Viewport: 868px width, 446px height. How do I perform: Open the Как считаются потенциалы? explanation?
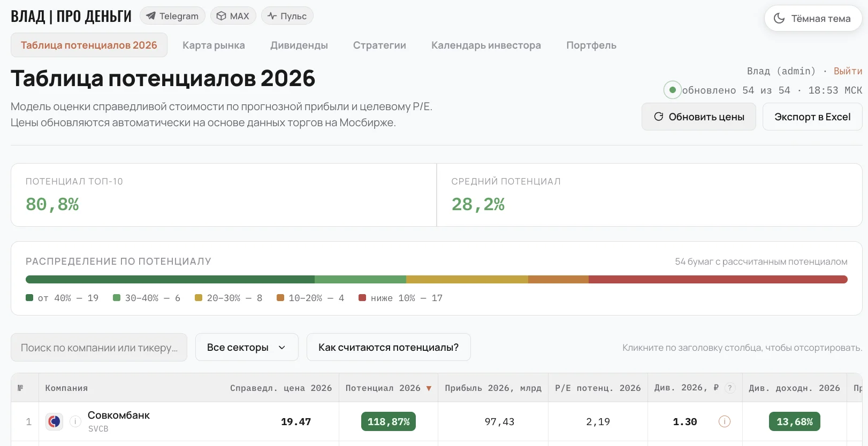[389, 347]
